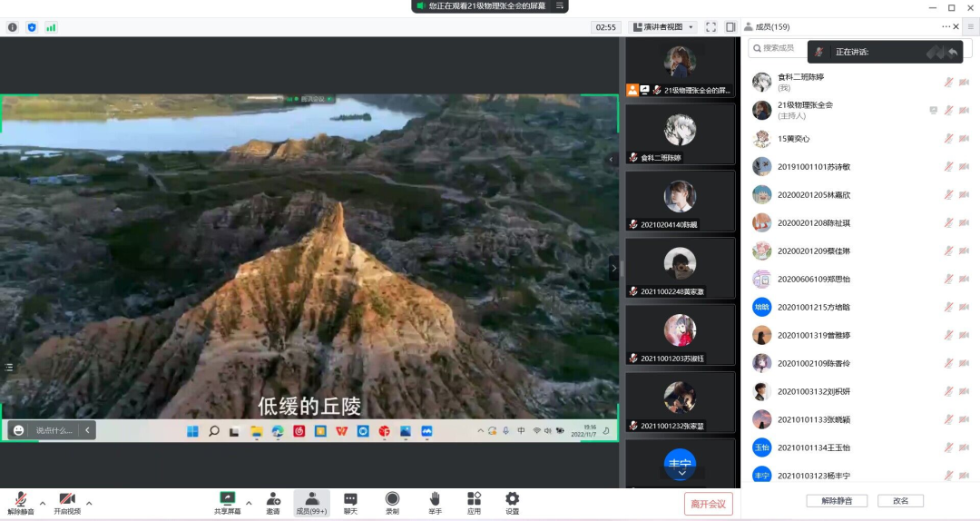
Task: Click the Invite (邀请) icon
Action: click(273, 502)
